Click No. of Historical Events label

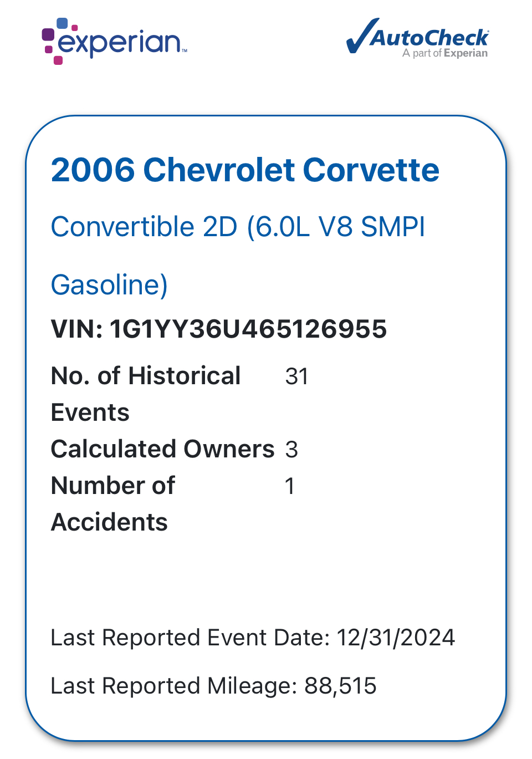click(x=146, y=394)
